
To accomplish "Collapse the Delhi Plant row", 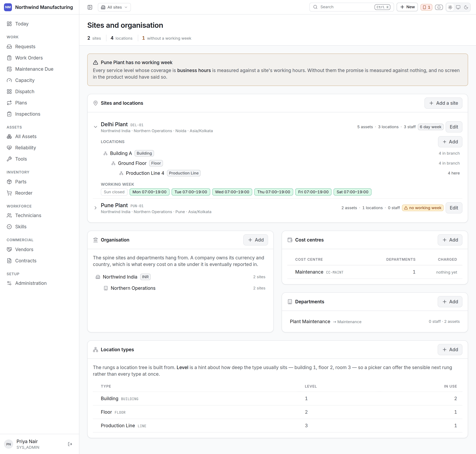I will [x=95, y=127].
